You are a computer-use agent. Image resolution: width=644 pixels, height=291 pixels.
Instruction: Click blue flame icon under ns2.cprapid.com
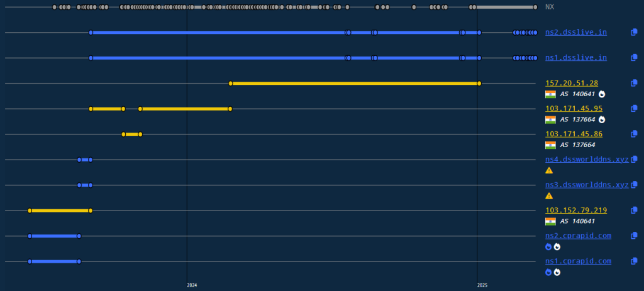548,247
